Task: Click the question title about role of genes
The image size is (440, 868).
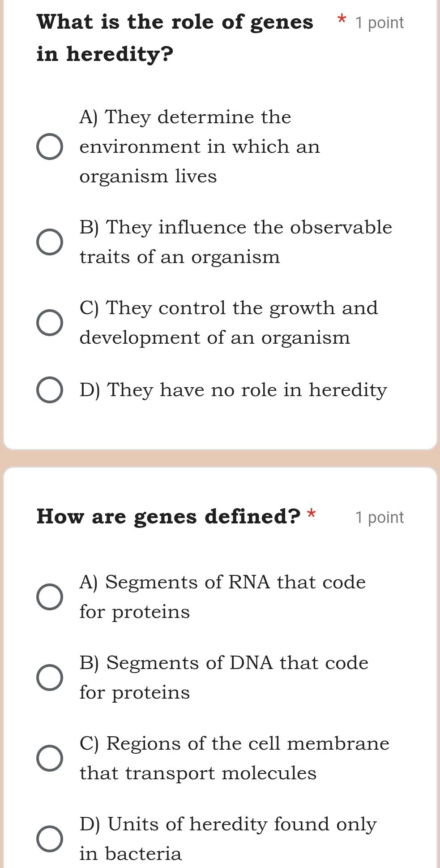Action: click(x=174, y=22)
